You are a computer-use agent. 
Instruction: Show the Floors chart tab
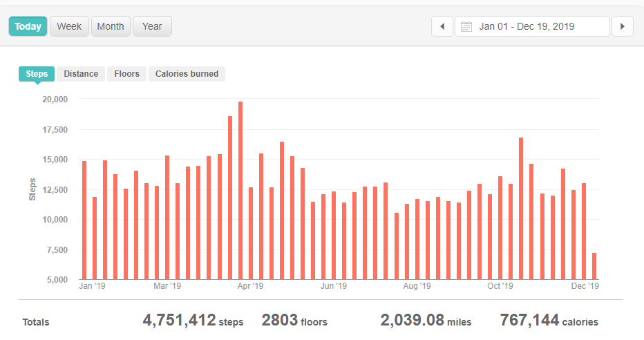click(126, 74)
